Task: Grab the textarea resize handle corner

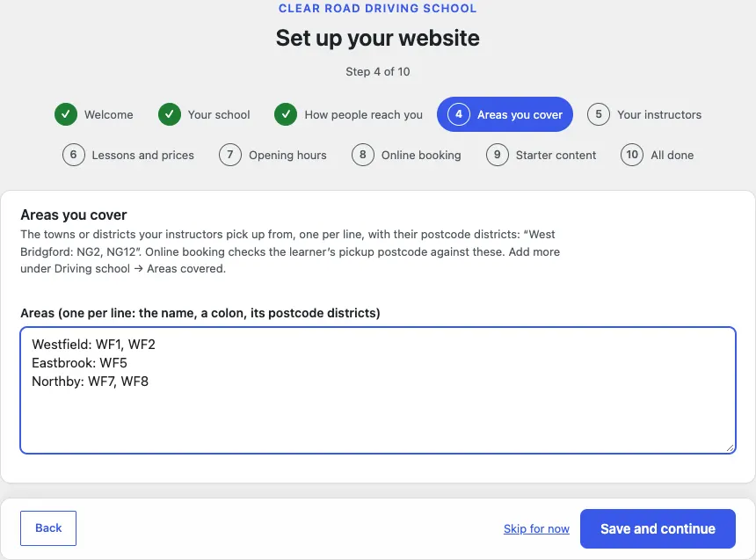Action: click(730, 448)
